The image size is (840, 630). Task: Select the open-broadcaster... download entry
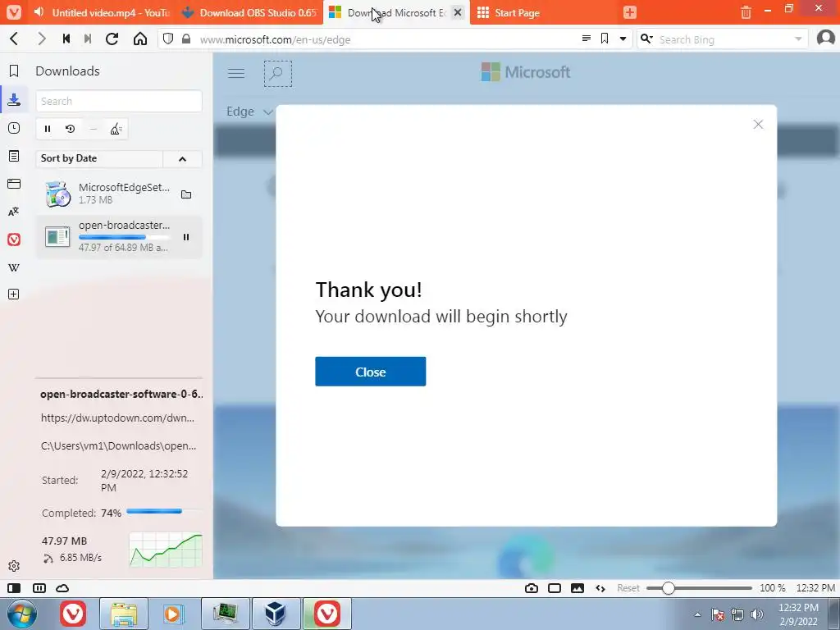coord(119,237)
